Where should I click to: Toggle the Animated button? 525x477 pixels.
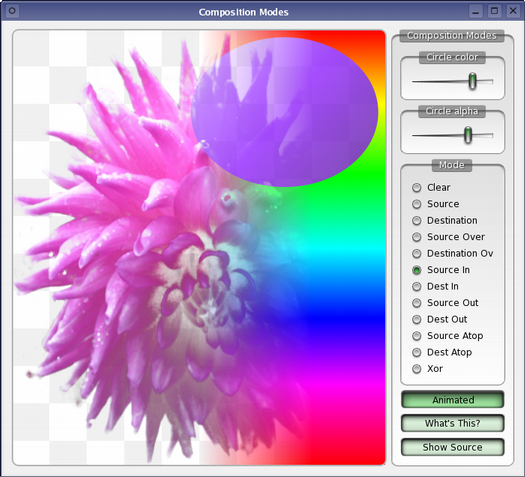point(453,400)
